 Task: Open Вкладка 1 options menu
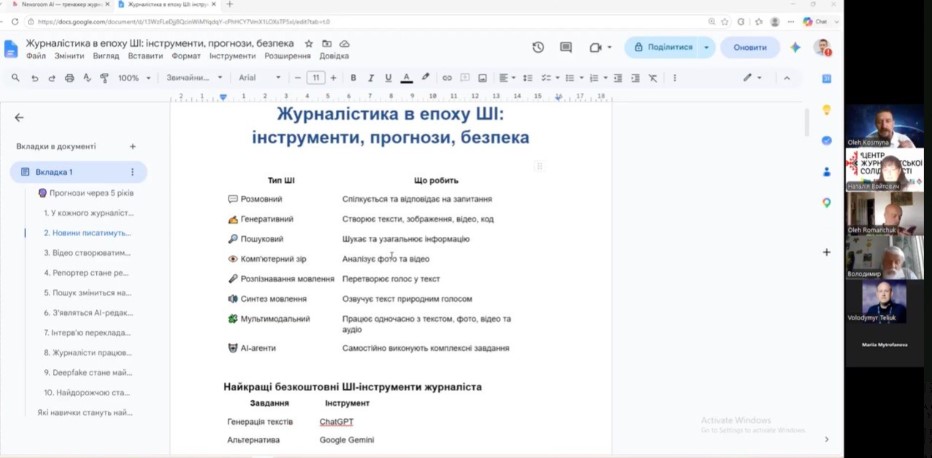click(132, 172)
